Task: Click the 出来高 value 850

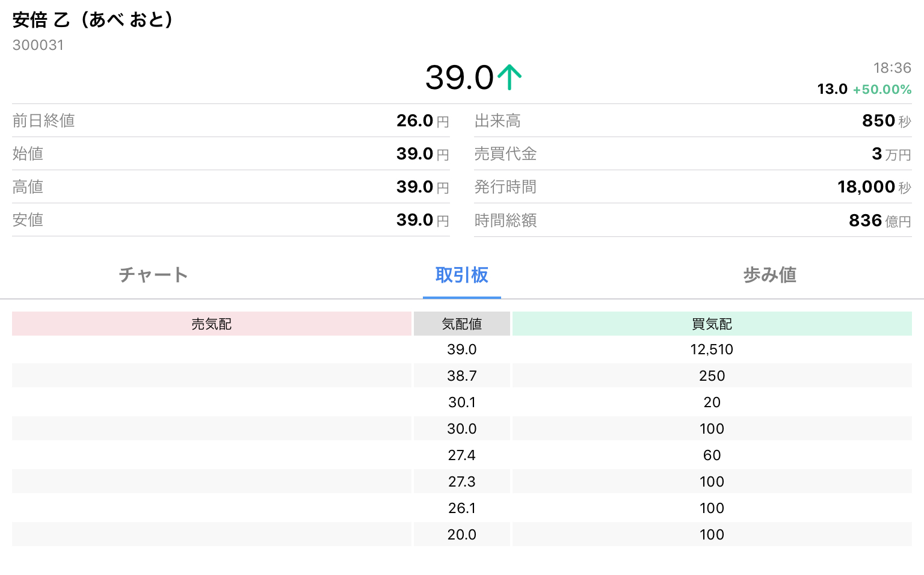Action: tap(878, 121)
